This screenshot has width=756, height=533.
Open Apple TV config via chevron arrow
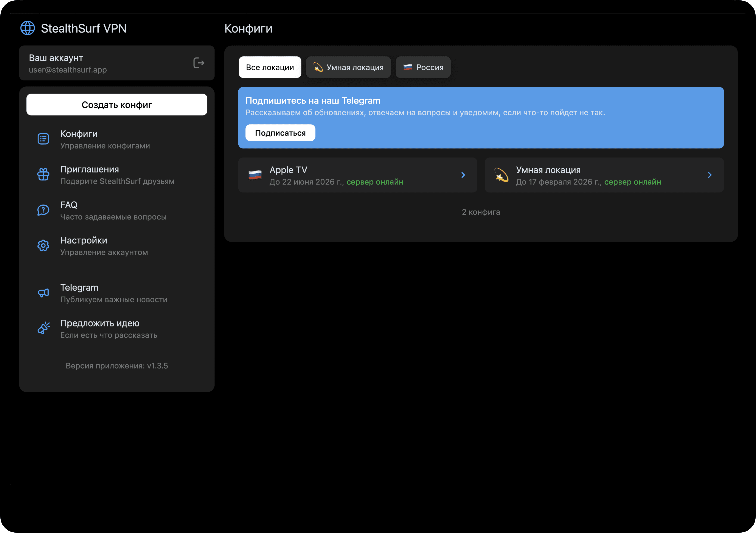tap(463, 175)
